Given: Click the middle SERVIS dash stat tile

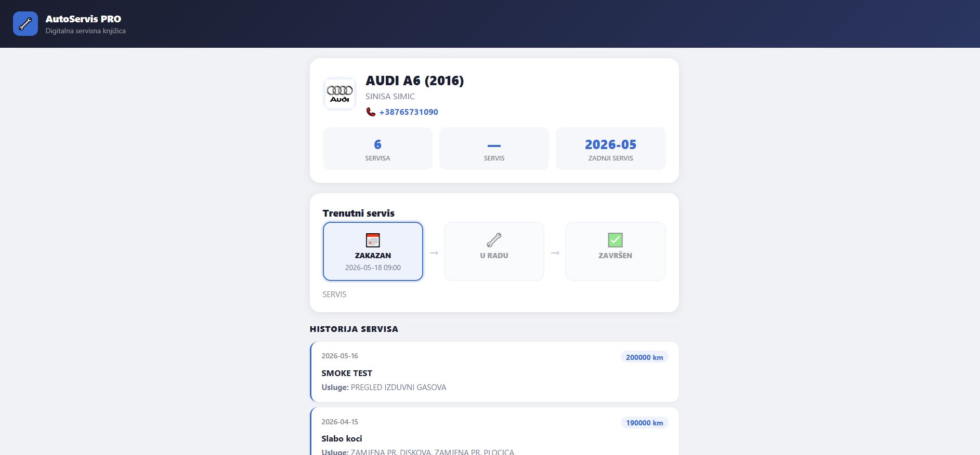Looking at the screenshot, I should tap(494, 149).
